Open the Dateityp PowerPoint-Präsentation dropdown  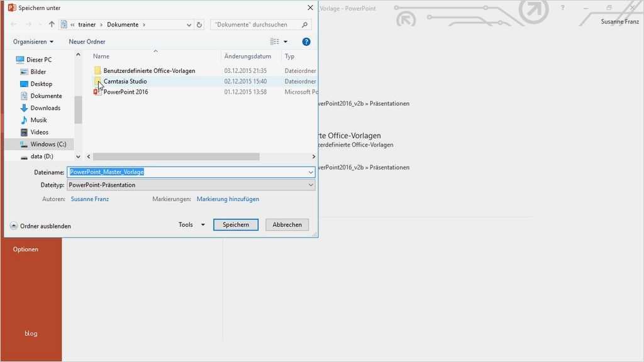(191, 185)
